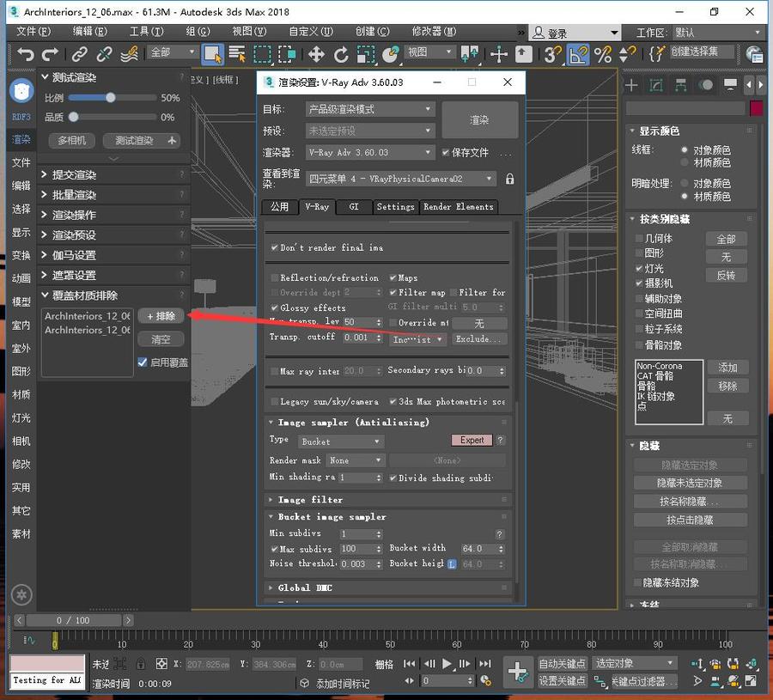
Task: Click 品质 slider handle
Action: point(74,117)
